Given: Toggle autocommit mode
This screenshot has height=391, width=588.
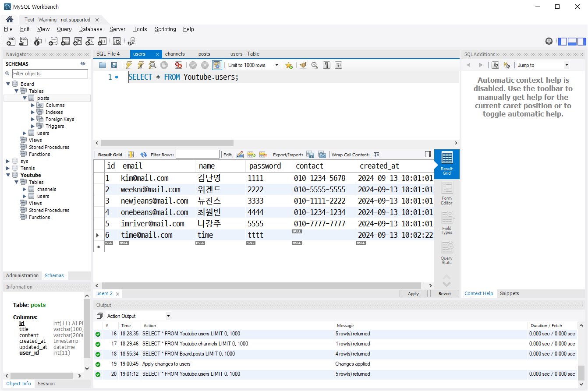Looking at the screenshot, I should [x=217, y=65].
